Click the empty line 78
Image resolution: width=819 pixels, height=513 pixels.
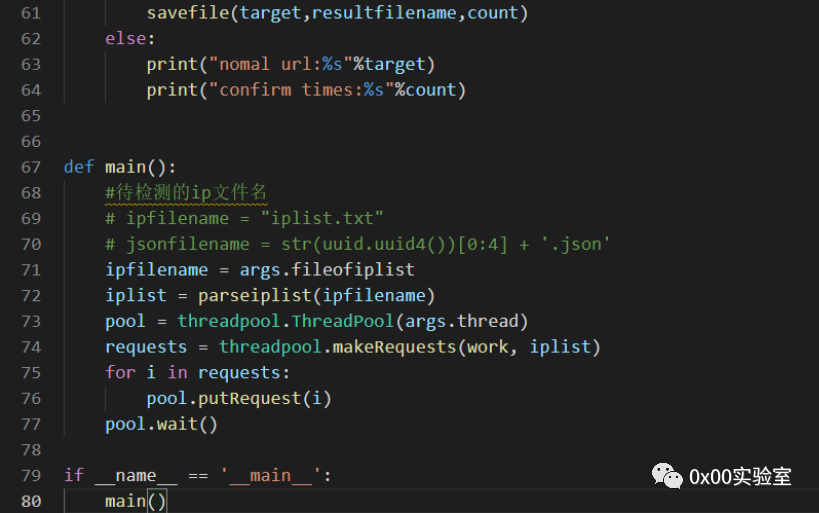coord(439,450)
